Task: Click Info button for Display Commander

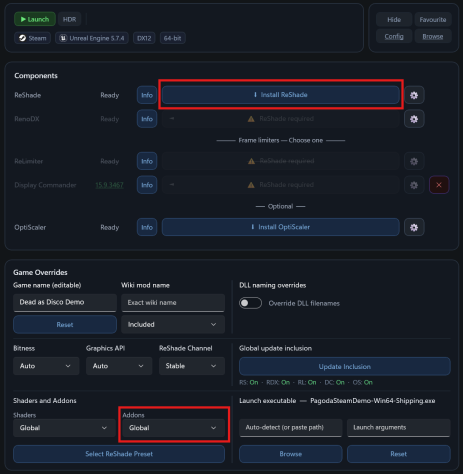Action: click(x=147, y=185)
